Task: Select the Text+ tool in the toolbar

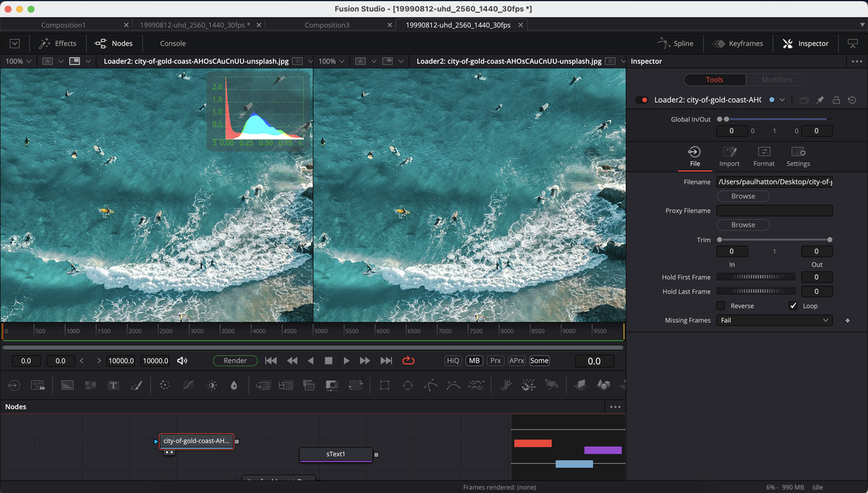Action: point(114,385)
